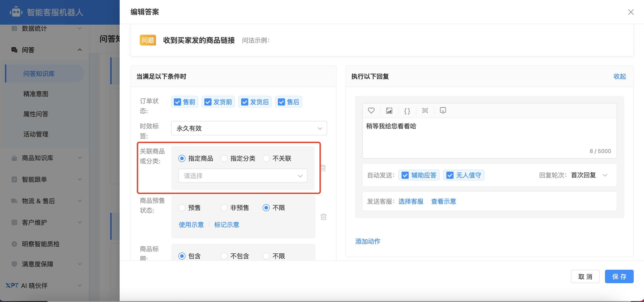
Task: Click the 物流 & 售后 truck icon
Action: (15, 201)
